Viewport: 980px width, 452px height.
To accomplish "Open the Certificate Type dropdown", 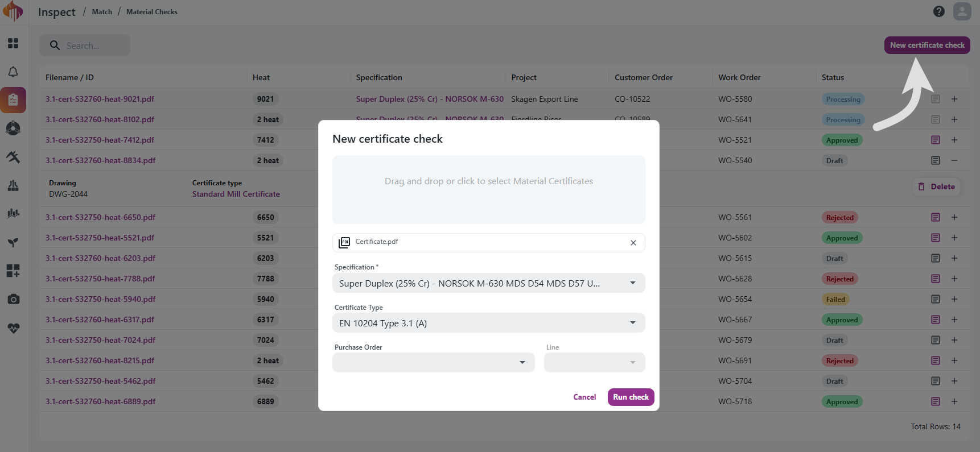I will click(x=488, y=323).
